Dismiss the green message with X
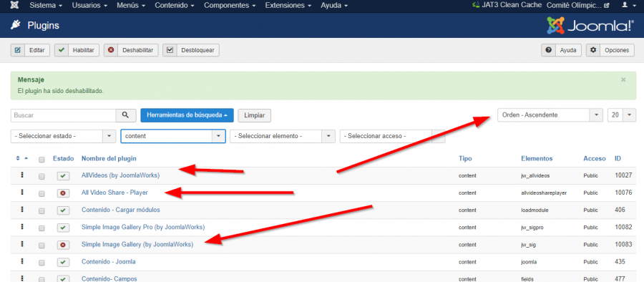644x282 pixels. (x=623, y=79)
